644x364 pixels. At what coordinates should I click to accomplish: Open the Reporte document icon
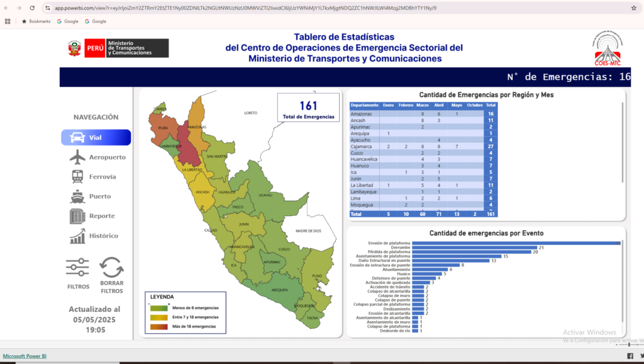click(x=77, y=216)
